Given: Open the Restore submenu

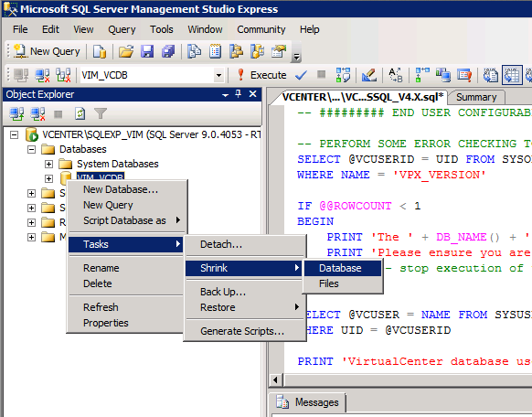Looking at the screenshot, I should point(244,307).
